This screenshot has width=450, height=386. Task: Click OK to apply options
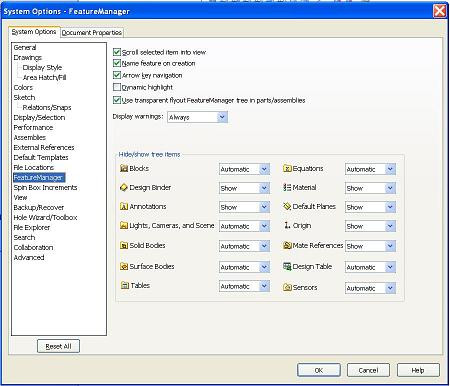(x=319, y=370)
